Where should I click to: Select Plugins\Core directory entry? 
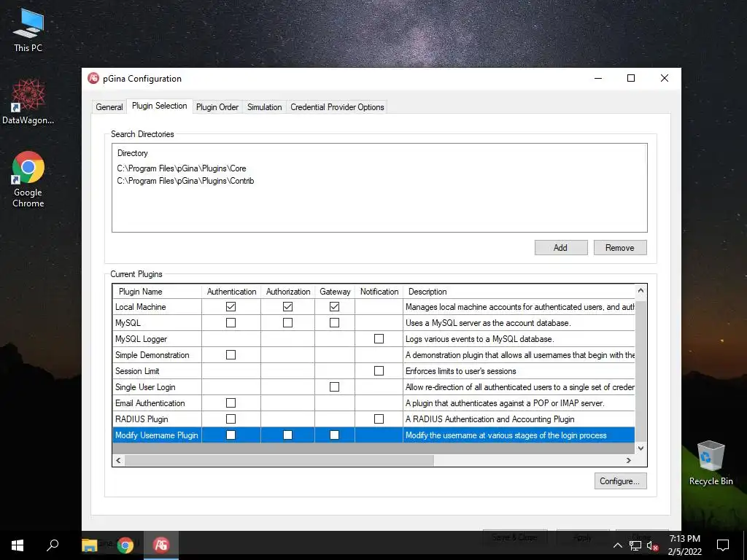coord(182,168)
